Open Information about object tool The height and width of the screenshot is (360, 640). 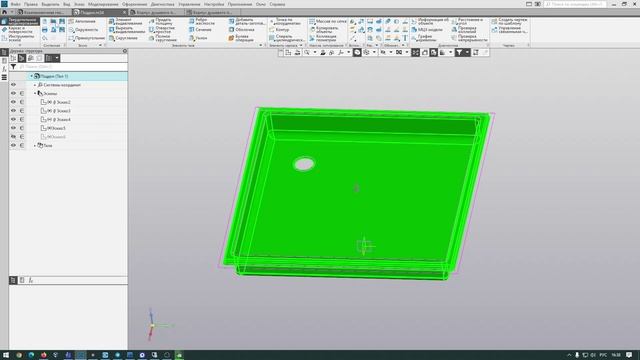tap(430, 21)
